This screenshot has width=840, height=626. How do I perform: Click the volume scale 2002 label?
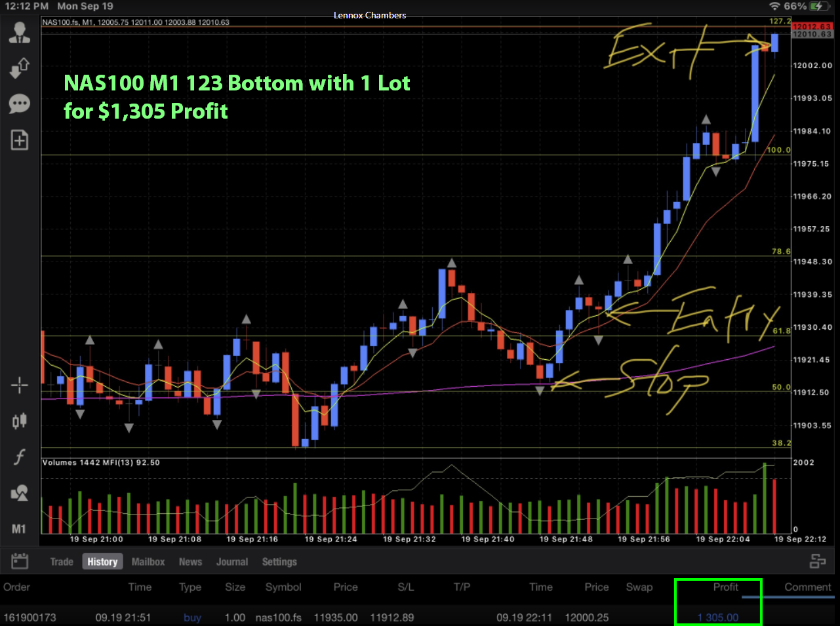(x=804, y=463)
